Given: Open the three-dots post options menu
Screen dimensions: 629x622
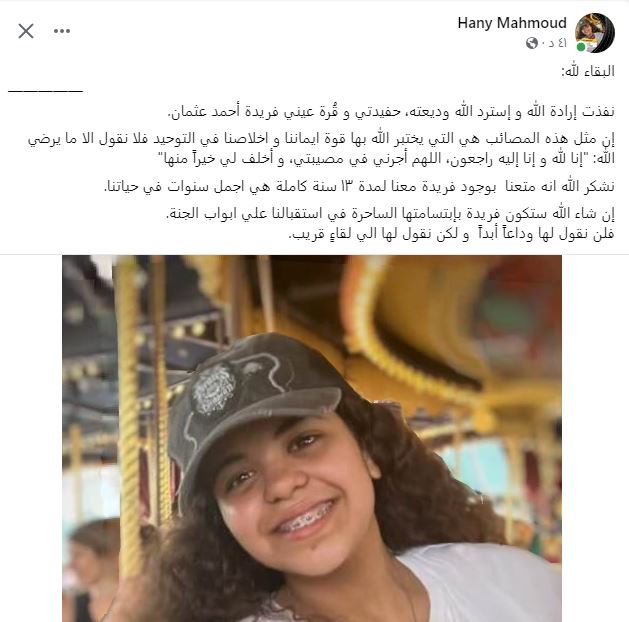Looking at the screenshot, I should pos(62,31).
